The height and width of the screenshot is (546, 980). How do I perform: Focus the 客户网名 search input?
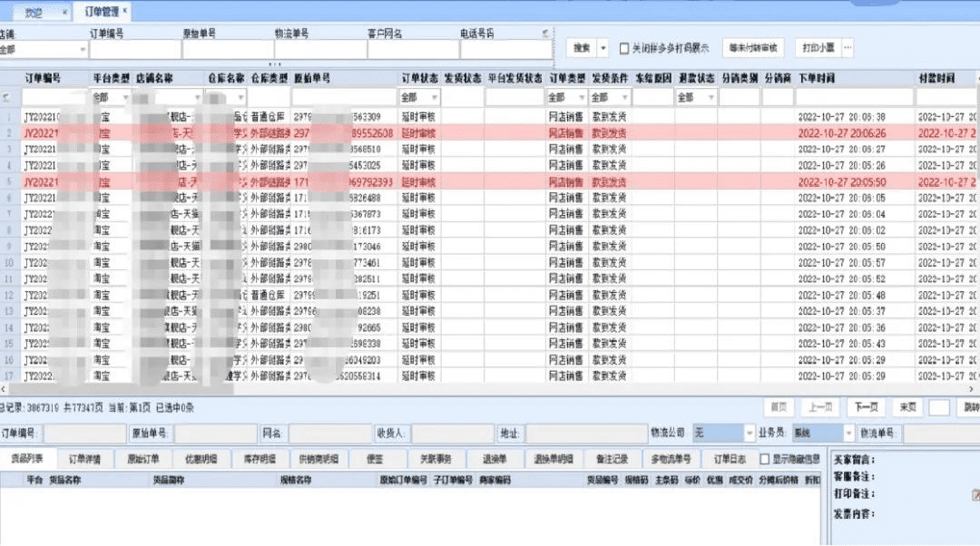(413, 49)
